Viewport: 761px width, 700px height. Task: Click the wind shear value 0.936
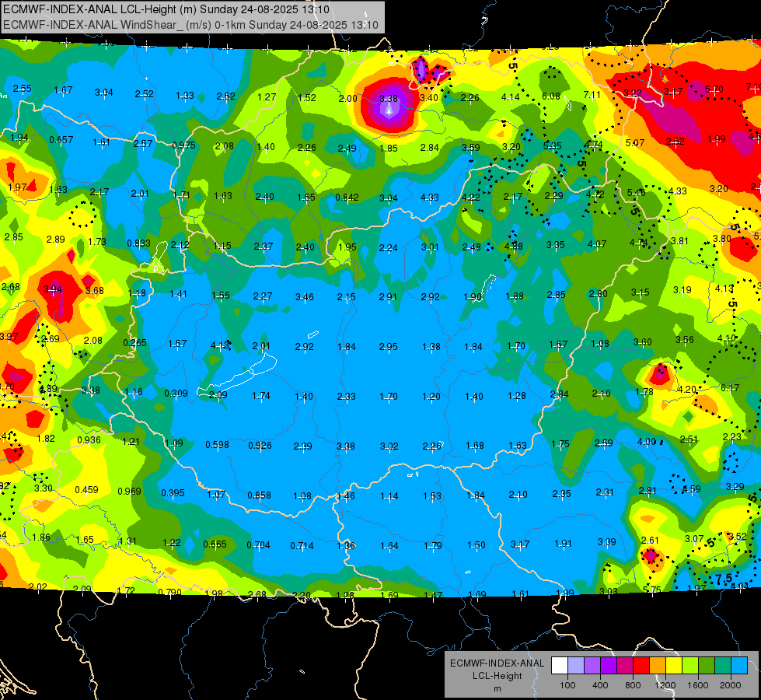89,439
